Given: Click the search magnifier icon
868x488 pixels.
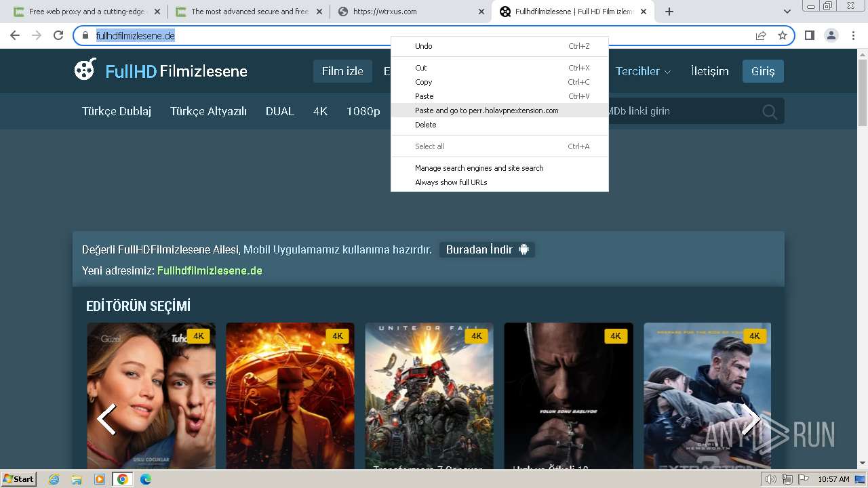Looking at the screenshot, I should tap(770, 112).
